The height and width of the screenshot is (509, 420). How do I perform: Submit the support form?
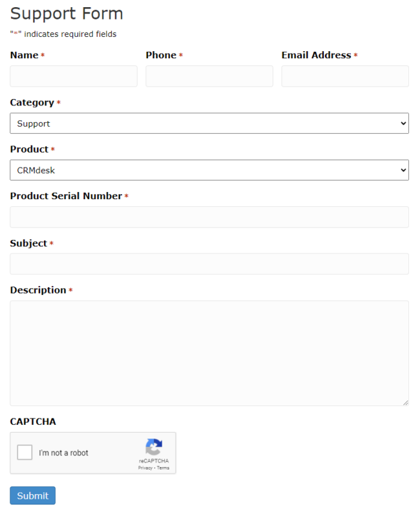(x=33, y=495)
